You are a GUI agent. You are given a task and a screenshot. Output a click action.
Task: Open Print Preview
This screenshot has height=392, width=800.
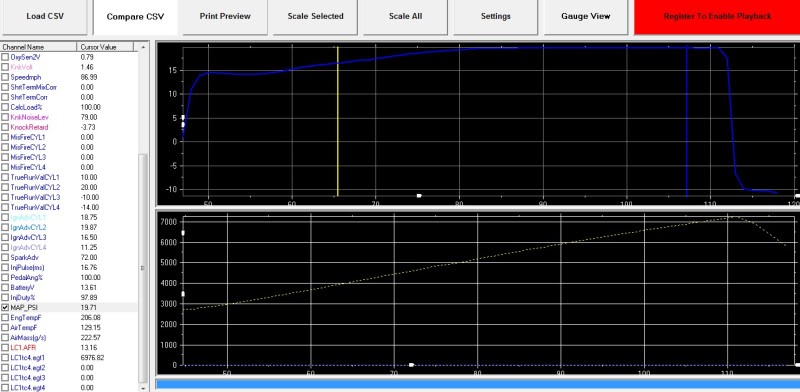coord(225,16)
